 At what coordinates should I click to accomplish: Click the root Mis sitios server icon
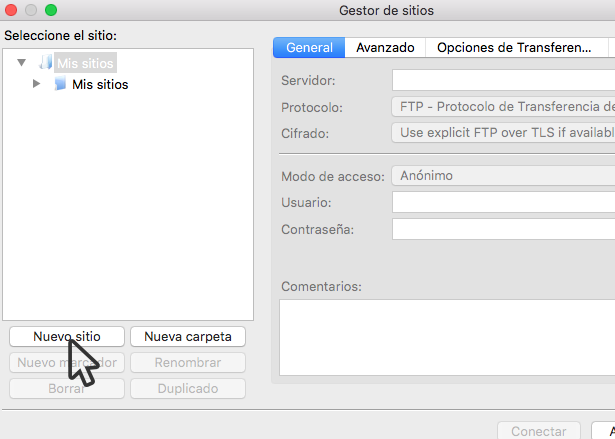coord(45,63)
